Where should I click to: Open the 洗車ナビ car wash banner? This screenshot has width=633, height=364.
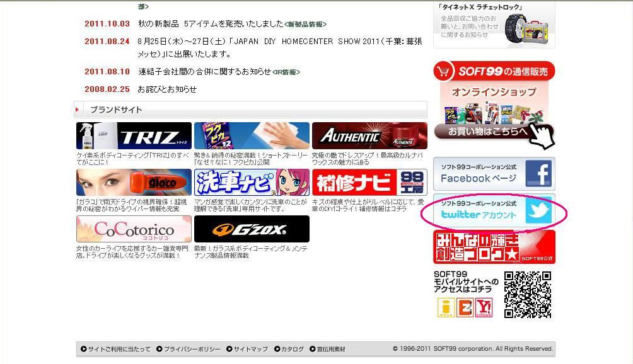[252, 182]
